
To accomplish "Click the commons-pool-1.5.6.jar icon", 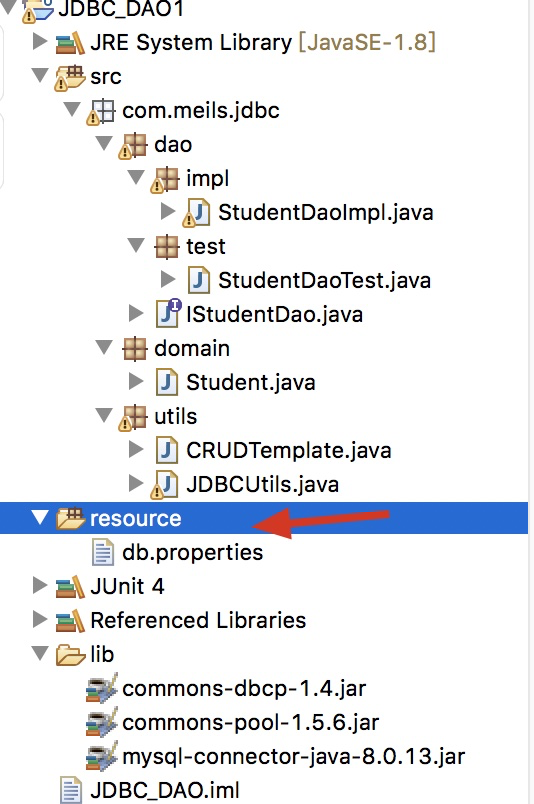I will 102,722.
